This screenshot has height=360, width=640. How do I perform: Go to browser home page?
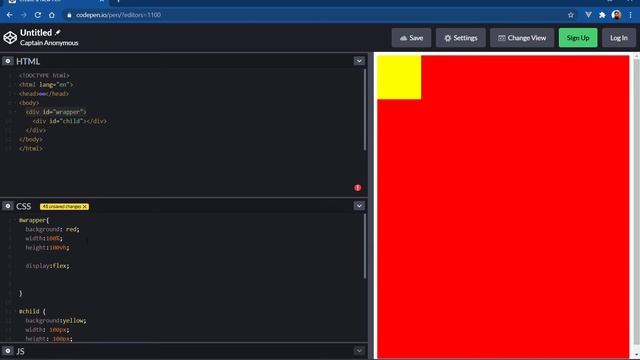(52, 15)
